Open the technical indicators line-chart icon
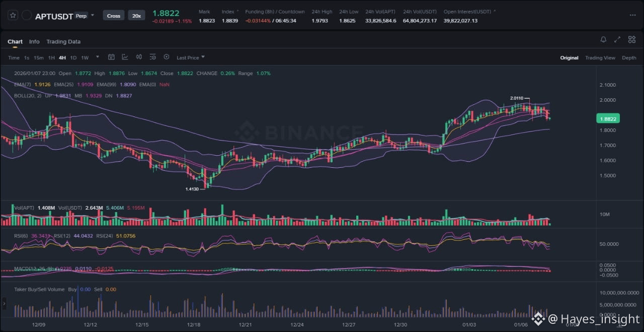The width and height of the screenshot is (644, 332). tap(125, 57)
